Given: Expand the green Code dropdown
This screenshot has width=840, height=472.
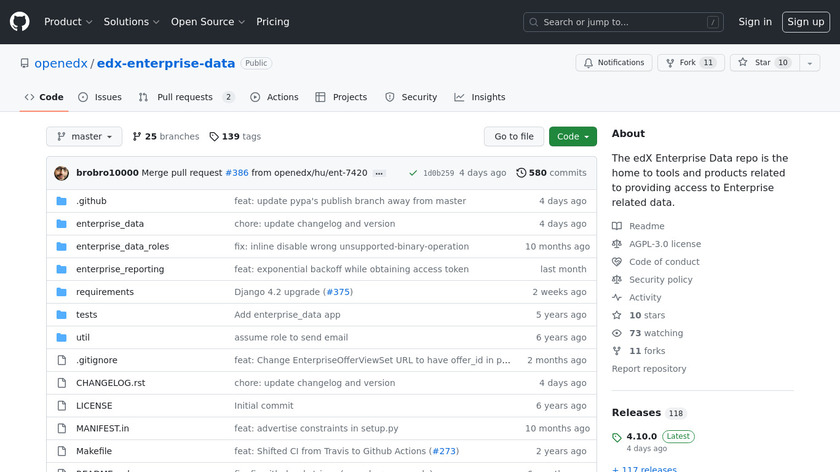Looking at the screenshot, I should point(572,137).
